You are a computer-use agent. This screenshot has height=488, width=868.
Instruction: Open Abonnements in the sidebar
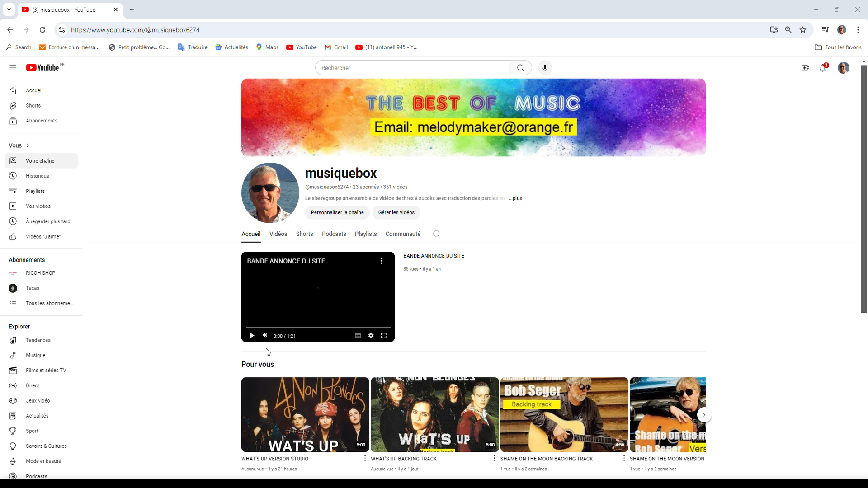[x=41, y=121]
